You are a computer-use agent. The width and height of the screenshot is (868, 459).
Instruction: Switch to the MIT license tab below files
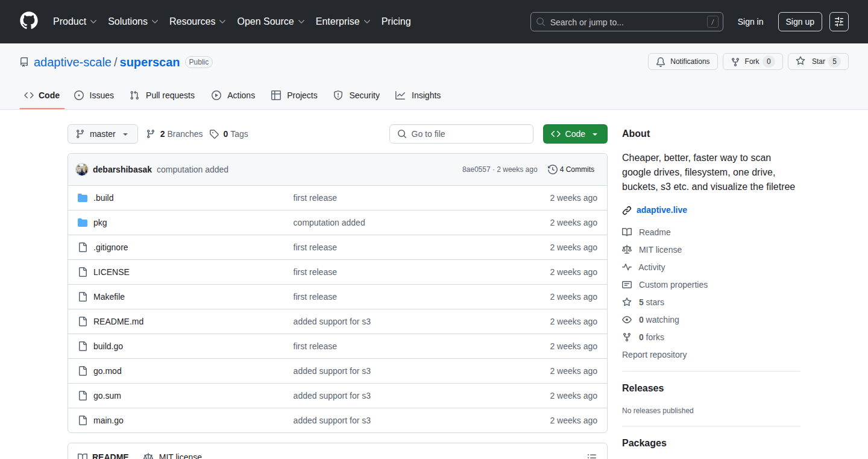click(x=172, y=457)
